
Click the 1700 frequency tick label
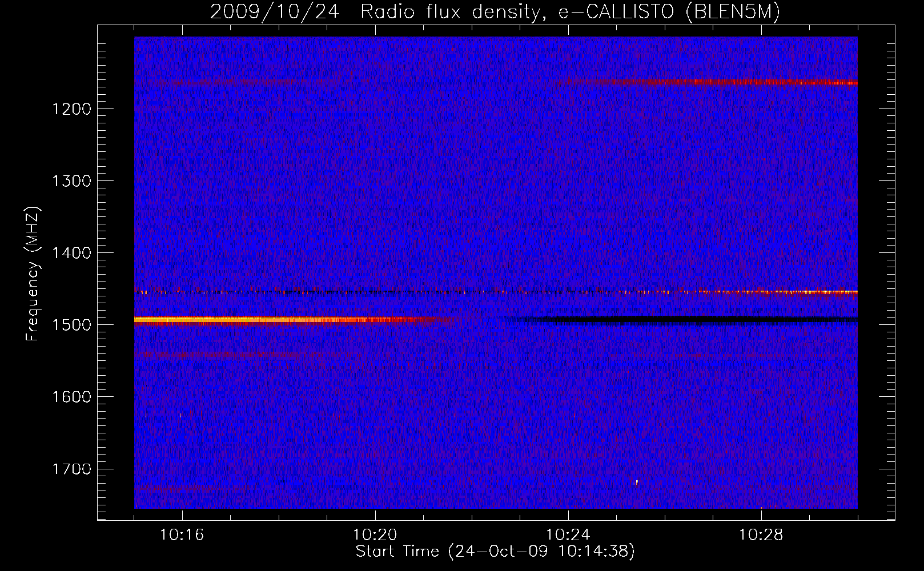coord(71,469)
